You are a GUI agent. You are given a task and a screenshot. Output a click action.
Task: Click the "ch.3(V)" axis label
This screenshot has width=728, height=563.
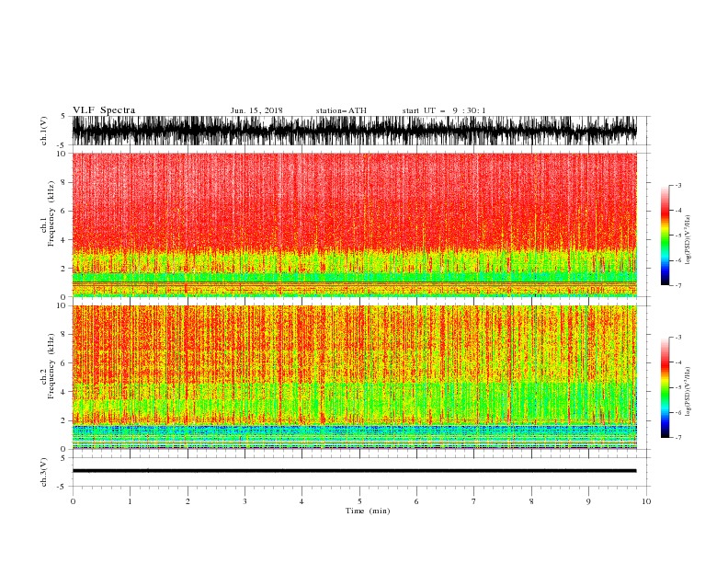[44, 472]
